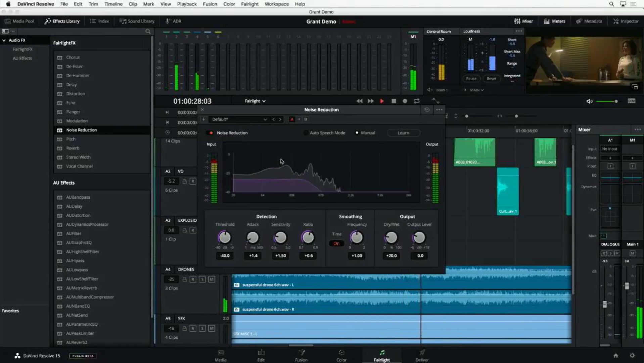
Task: Mute the monitor speaker icon
Action: tap(589, 101)
